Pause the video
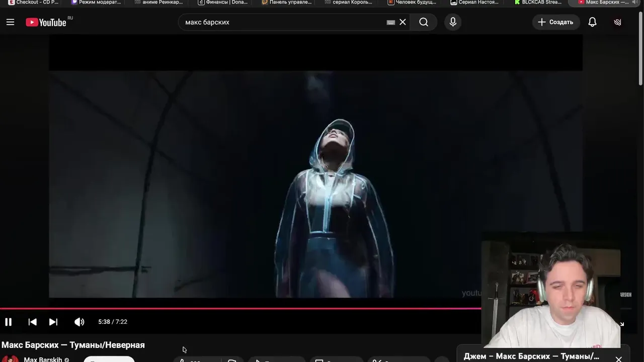Screen dimensions: 644x362 click(9, 322)
